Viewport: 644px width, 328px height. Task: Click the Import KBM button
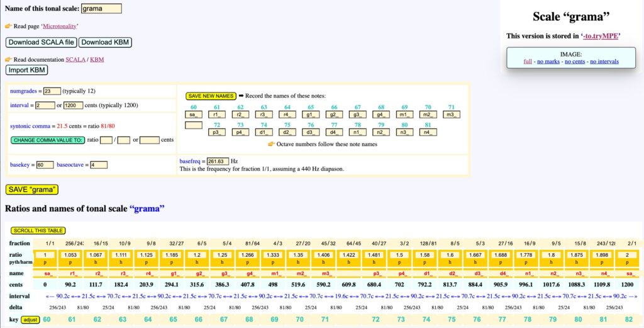click(x=26, y=70)
